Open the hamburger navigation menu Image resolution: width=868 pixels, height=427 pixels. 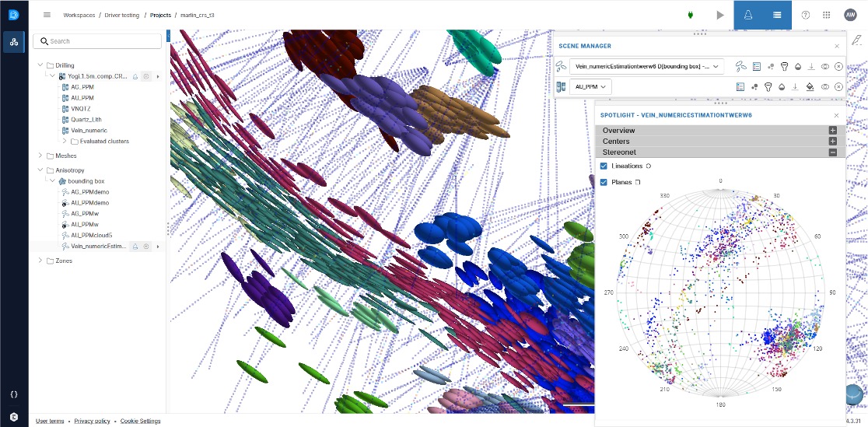(47, 15)
